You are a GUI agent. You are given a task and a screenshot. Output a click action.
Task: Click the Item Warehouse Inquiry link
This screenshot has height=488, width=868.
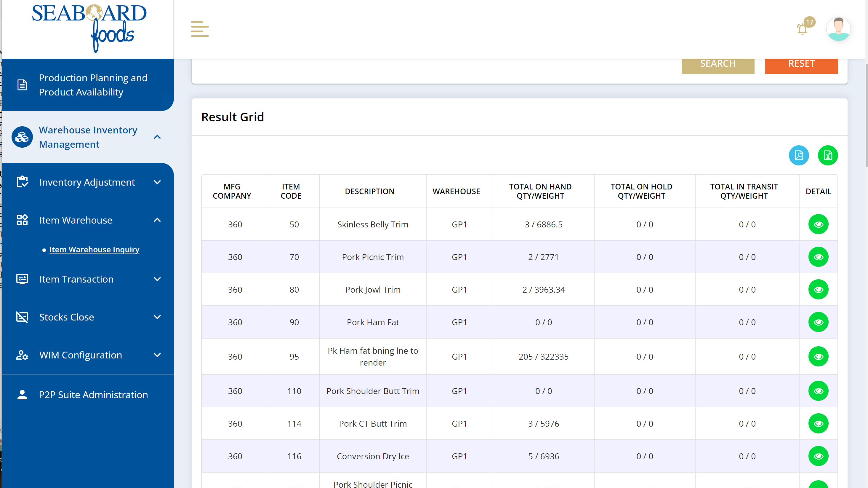pos(94,250)
